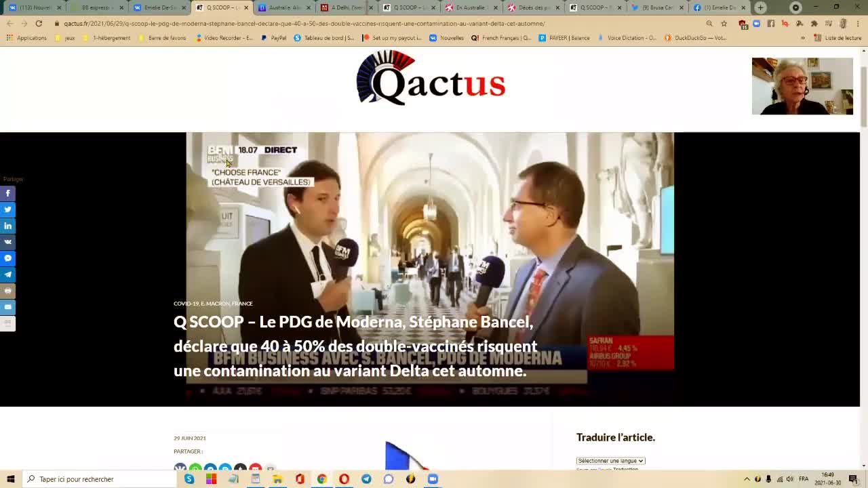Open the Sélectionner une langue dropdown
The height and width of the screenshot is (488, 868).
[x=610, y=461]
